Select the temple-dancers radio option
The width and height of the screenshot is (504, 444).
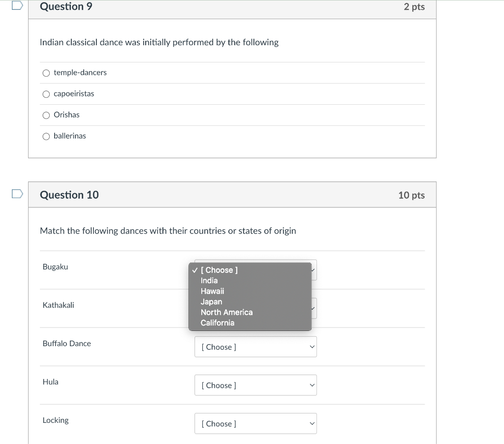[x=46, y=73]
